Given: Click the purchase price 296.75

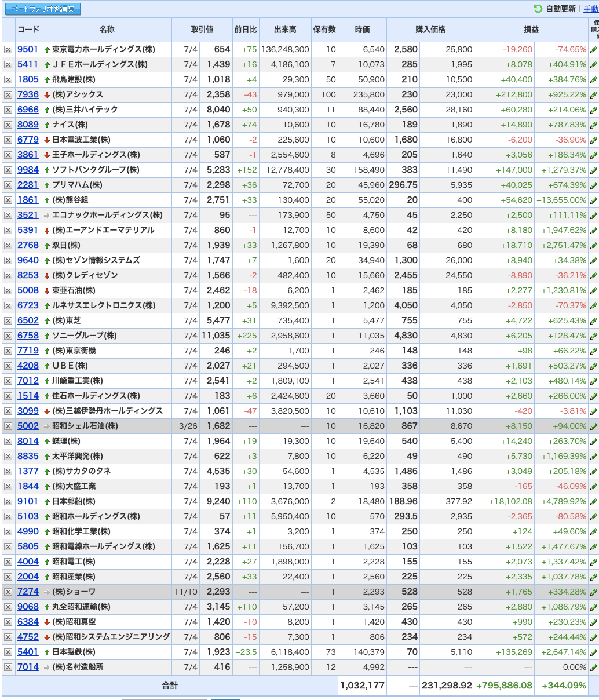Looking at the screenshot, I should tap(403, 185).
